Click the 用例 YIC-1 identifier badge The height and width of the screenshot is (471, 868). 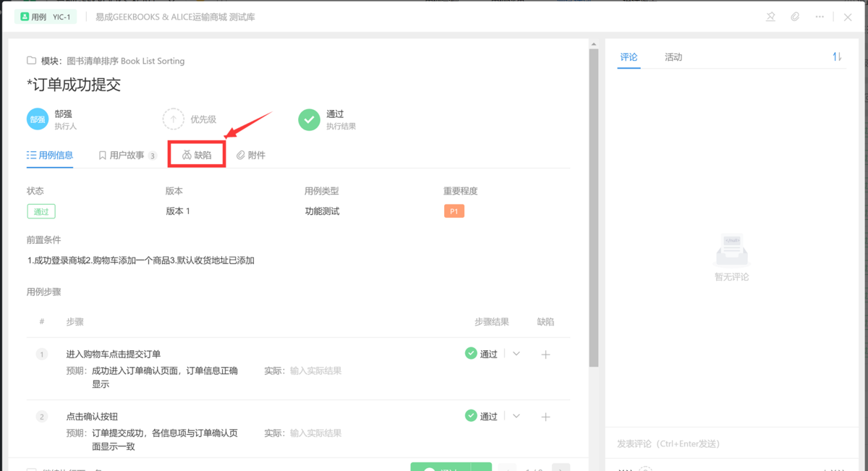tap(46, 17)
